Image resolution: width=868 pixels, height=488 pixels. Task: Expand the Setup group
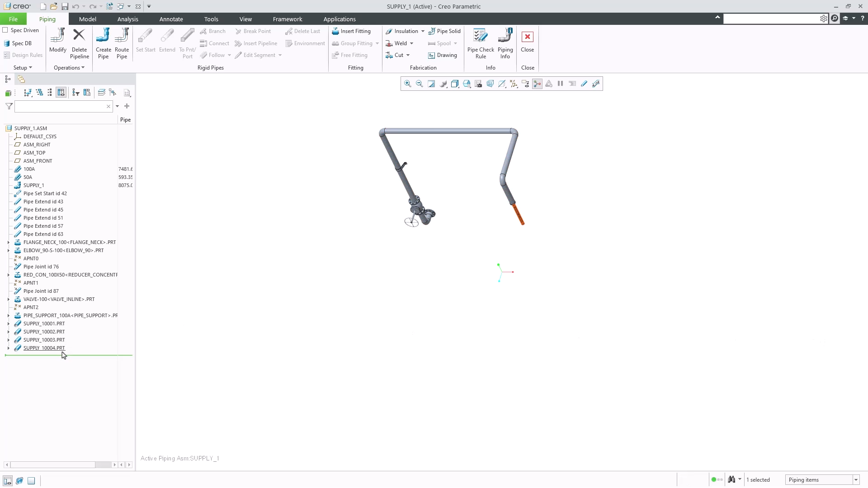(23, 68)
